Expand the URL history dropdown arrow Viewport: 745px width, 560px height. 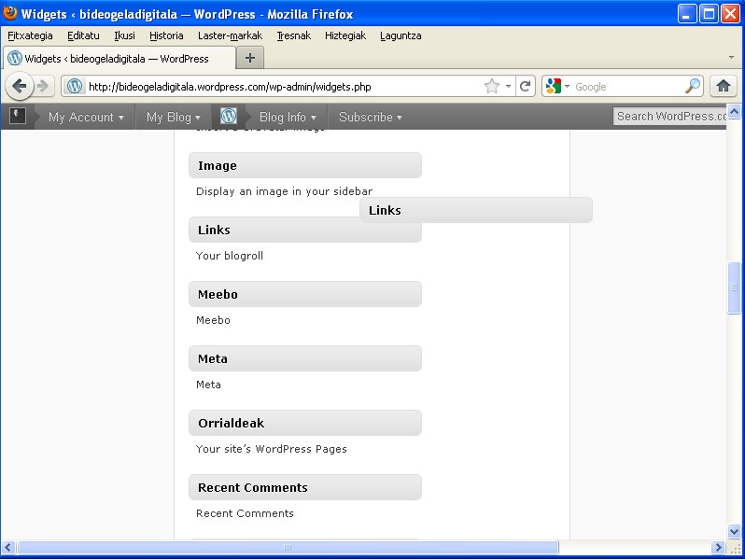click(x=508, y=87)
